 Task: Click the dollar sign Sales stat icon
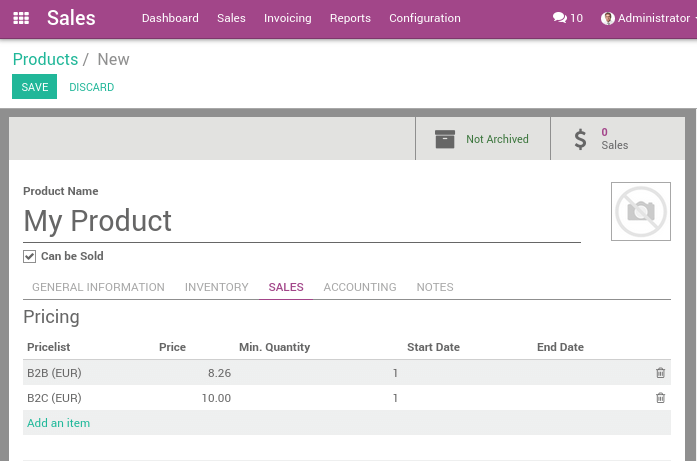[x=580, y=139]
